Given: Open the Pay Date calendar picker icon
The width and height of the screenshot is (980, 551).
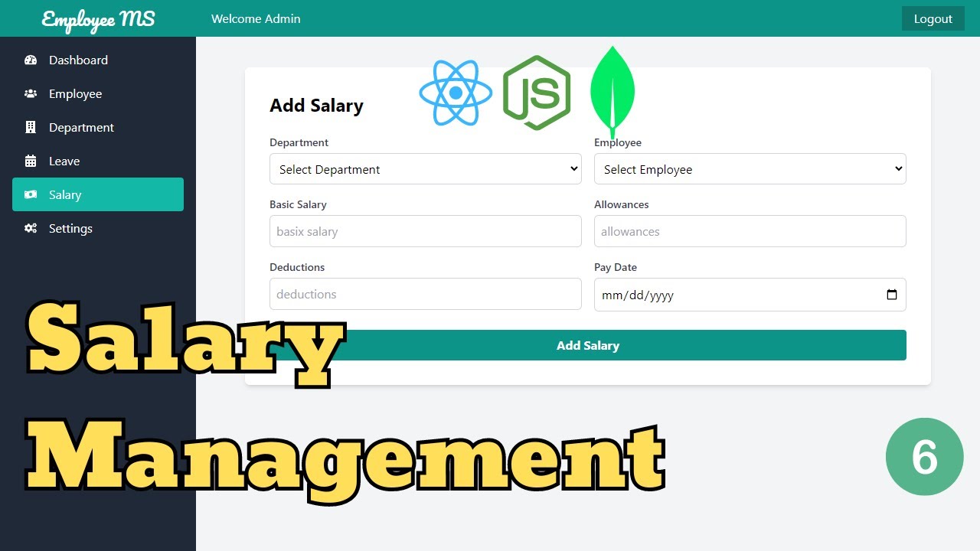Looking at the screenshot, I should tap(892, 295).
